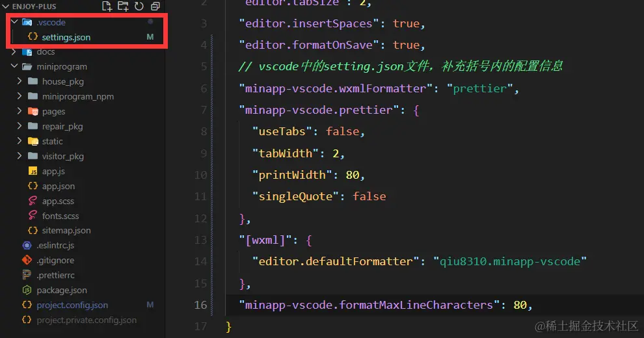Click the docs folder icon
The image size is (644, 338).
point(27,52)
